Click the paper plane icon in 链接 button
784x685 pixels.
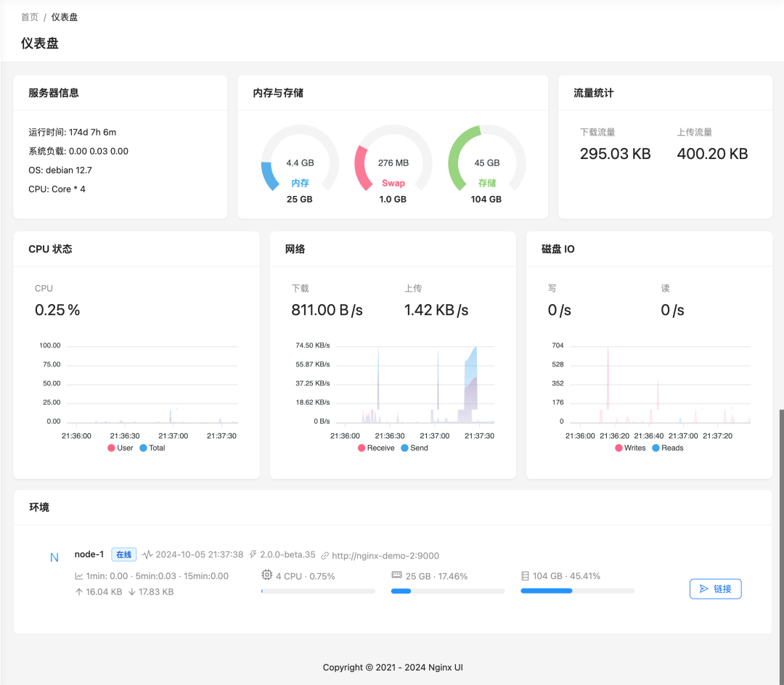tap(704, 588)
